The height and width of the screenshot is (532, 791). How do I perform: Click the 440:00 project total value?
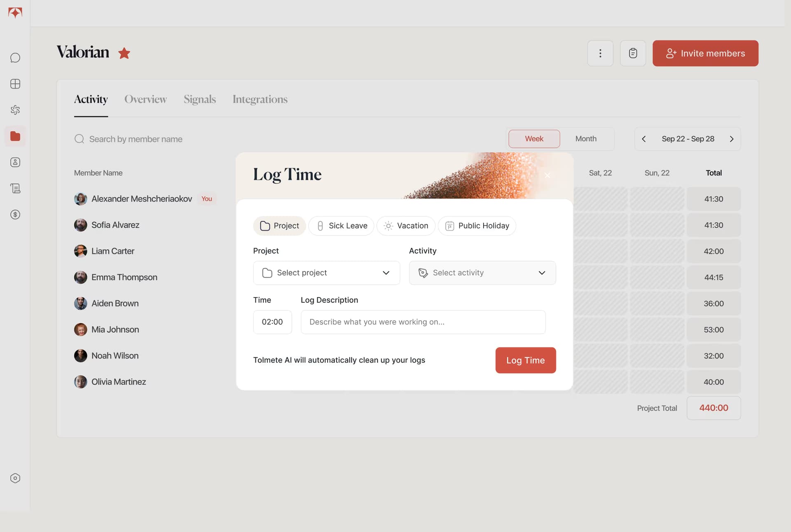[x=714, y=408]
